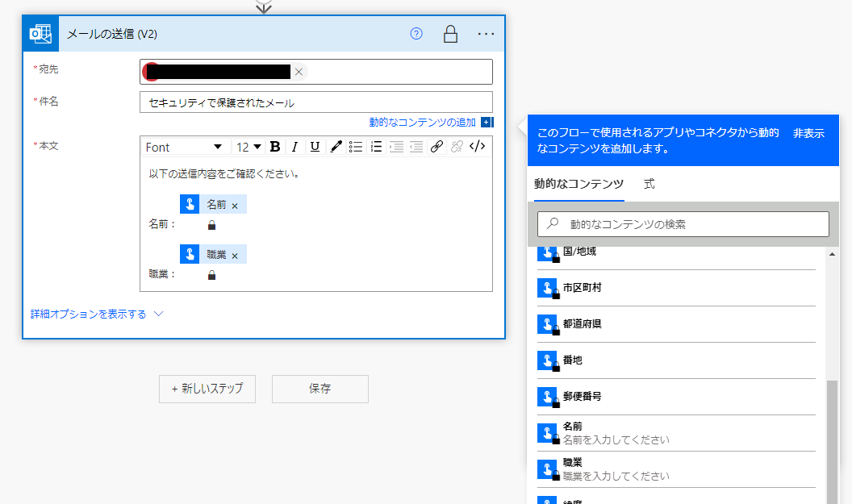Open the Font family dropdown
Screen dimensions: 852x504
184,147
